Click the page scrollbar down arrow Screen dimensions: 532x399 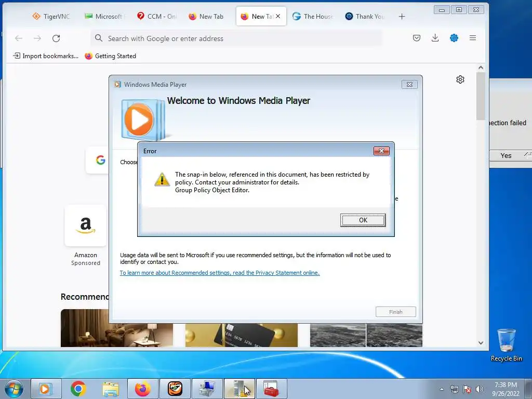(481, 343)
